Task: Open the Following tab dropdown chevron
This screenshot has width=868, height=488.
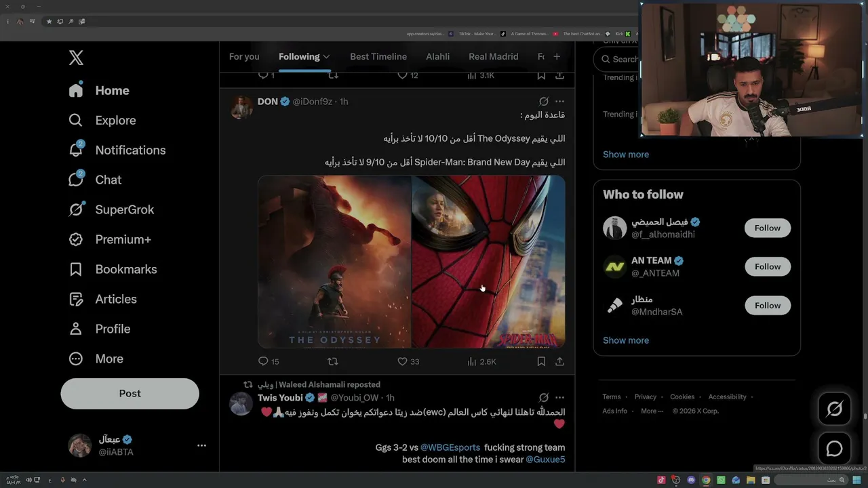Action: click(x=326, y=57)
